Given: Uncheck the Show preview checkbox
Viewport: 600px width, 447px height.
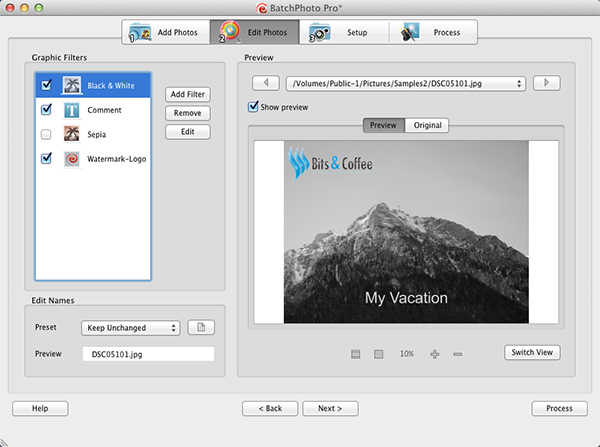Looking at the screenshot, I should (x=254, y=107).
